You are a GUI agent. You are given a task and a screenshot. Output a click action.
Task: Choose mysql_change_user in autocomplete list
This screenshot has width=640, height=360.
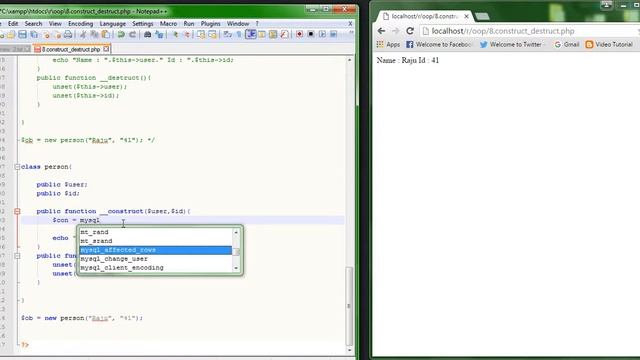coord(156,259)
